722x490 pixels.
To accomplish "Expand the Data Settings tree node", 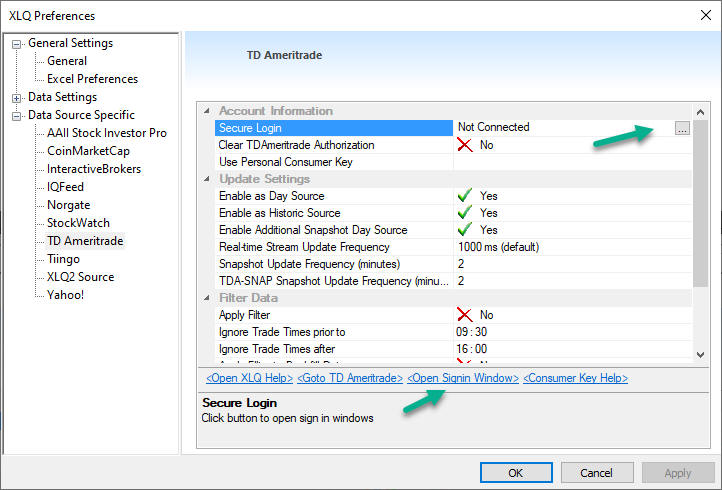I will pyautogui.click(x=16, y=98).
